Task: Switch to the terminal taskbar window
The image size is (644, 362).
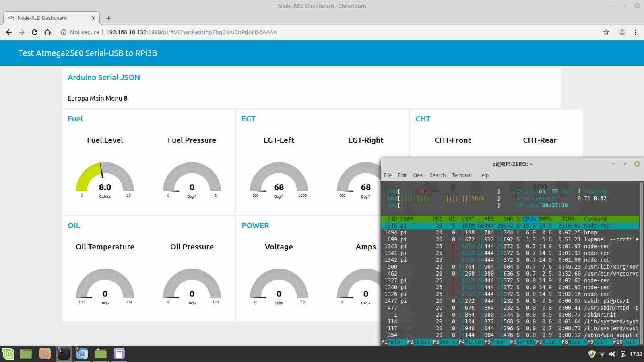Action: pos(63,354)
